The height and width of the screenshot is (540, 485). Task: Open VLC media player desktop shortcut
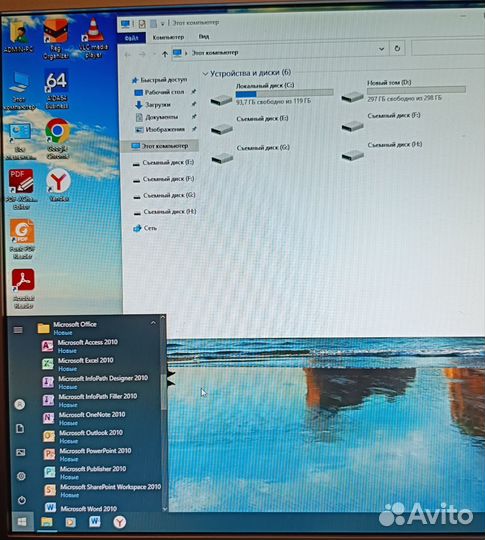pyautogui.click(x=93, y=38)
